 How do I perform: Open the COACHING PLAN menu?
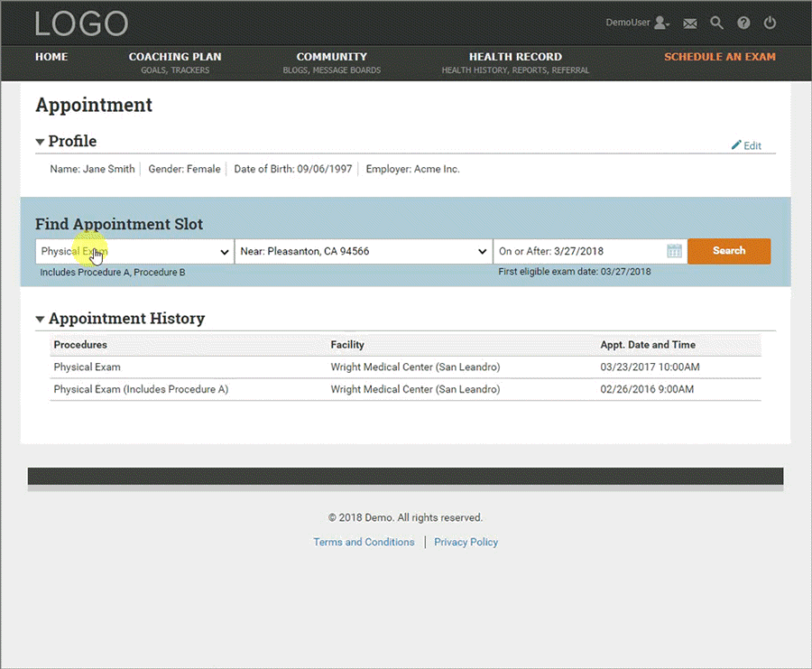point(175,62)
